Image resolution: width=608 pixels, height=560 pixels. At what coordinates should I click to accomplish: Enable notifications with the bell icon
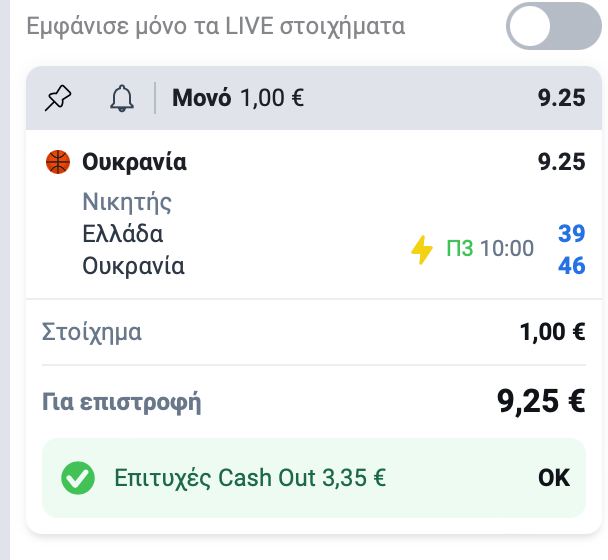(122, 98)
